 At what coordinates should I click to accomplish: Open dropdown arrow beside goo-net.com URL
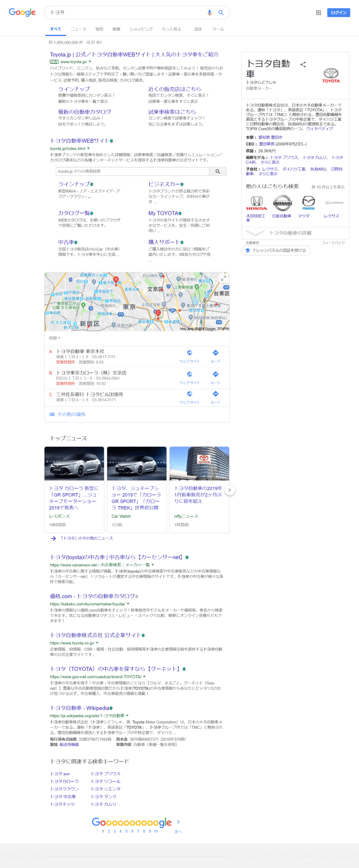click(x=145, y=677)
